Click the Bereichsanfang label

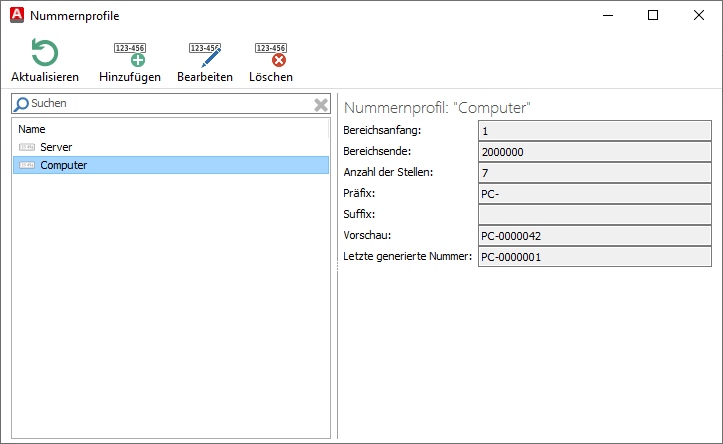point(382,130)
